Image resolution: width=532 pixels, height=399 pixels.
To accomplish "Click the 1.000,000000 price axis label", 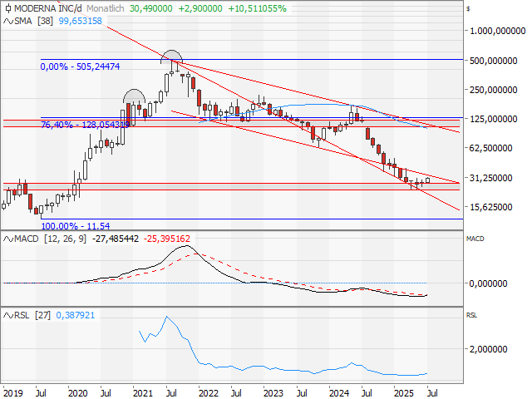I will [x=498, y=31].
